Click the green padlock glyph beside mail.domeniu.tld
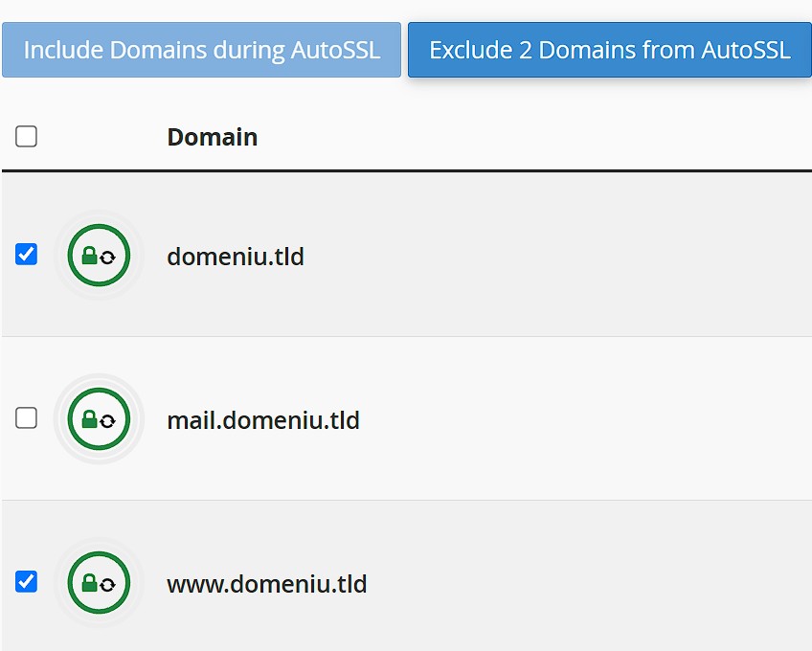This screenshot has width=812, height=651. point(89,420)
